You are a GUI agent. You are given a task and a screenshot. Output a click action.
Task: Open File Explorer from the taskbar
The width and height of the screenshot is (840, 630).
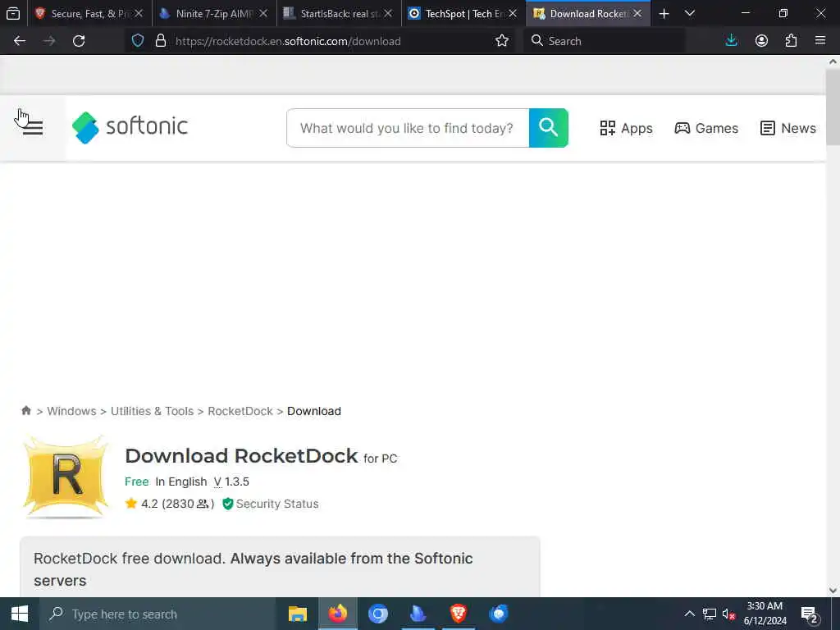coord(297,614)
